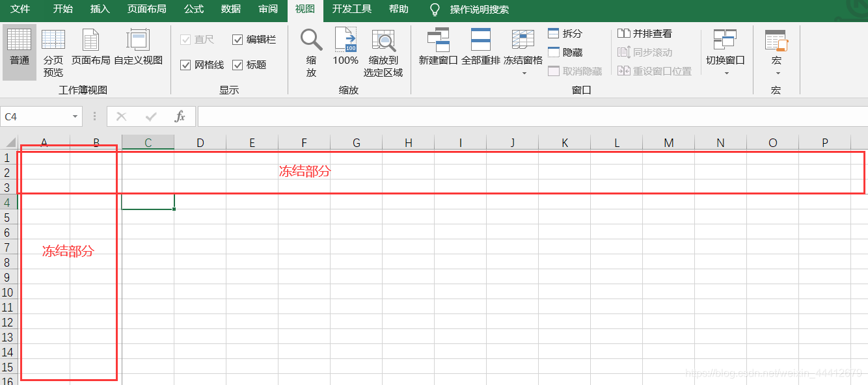The width and height of the screenshot is (868, 385).
Task: Select column H header
Action: tap(409, 142)
